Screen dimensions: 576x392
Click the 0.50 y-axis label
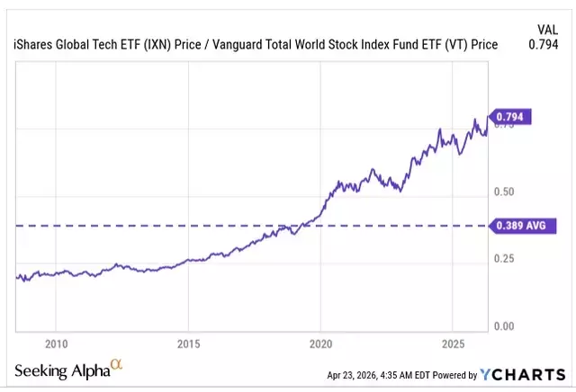(x=503, y=192)
